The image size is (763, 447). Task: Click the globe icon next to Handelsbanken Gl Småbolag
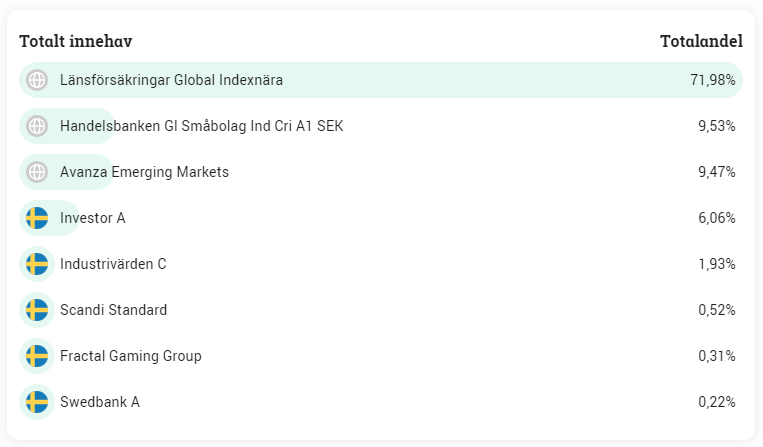click(37, 126)
